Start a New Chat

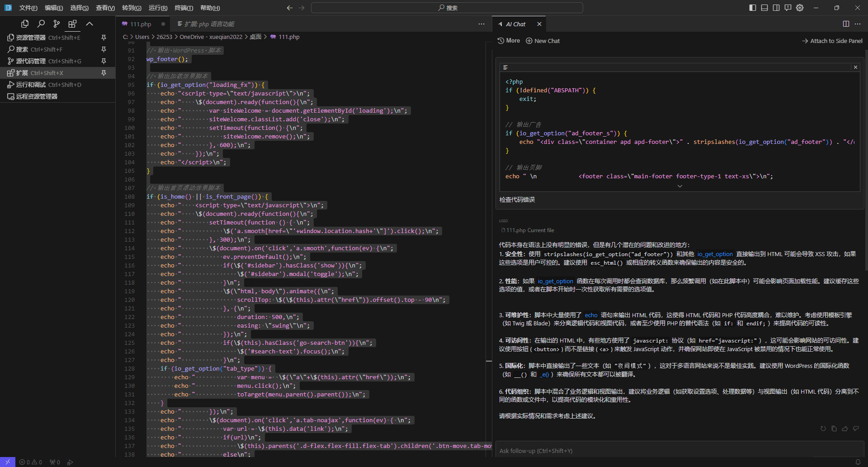click(x=542, y=41)
